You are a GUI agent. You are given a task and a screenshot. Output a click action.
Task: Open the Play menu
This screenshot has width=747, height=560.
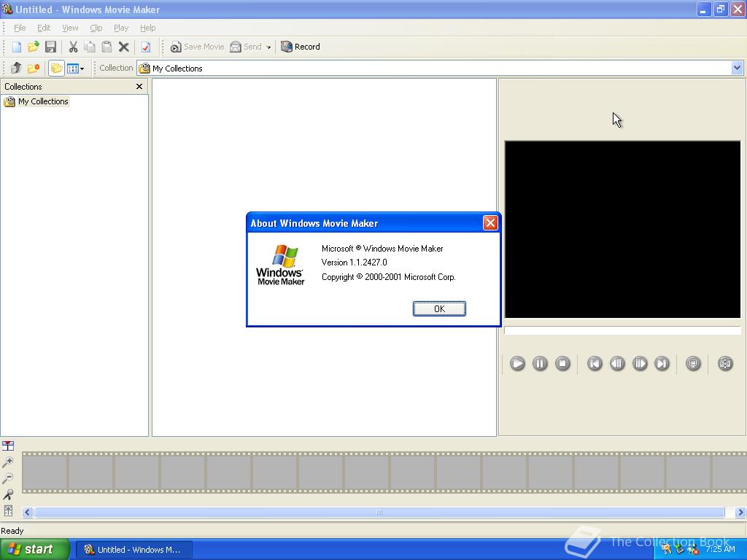click(121, 28)
